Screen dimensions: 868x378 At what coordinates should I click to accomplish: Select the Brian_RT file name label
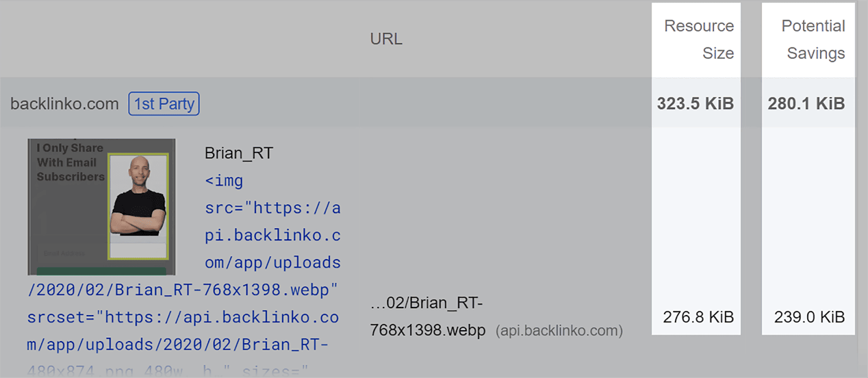click(238, 152)
